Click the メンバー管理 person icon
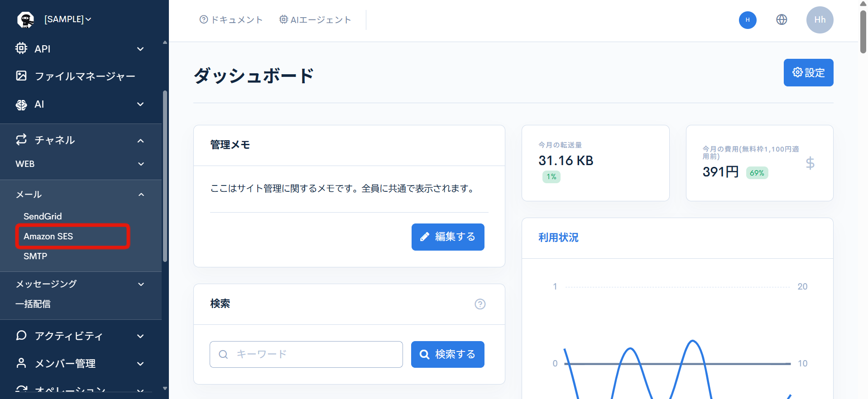 21,363
